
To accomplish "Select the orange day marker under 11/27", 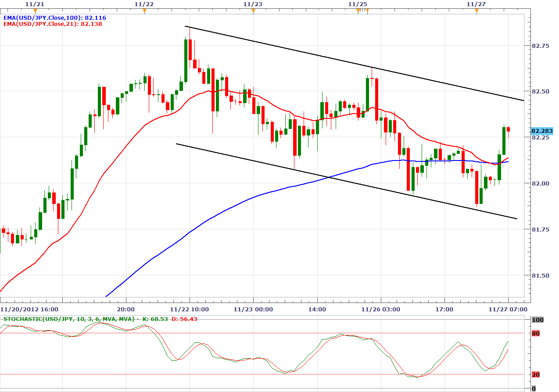I will coord(477,11).
